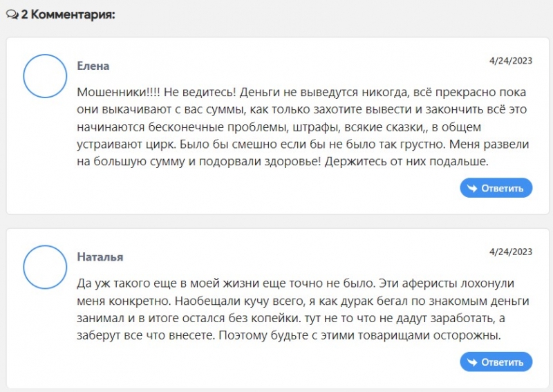
Task: Reply to Елена with the Ответить button
Action: [496, 188]
